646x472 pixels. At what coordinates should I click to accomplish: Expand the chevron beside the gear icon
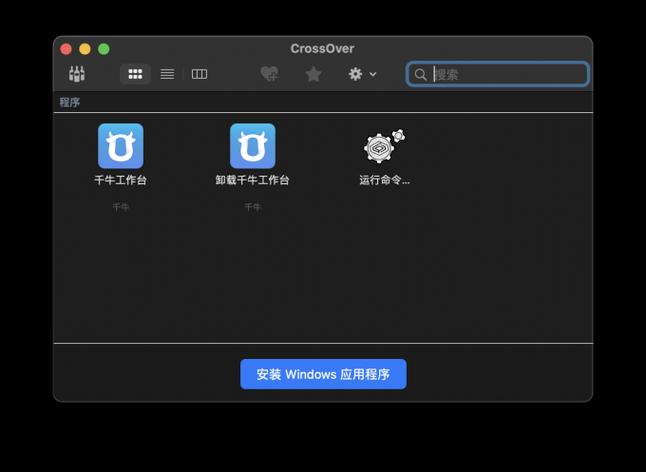tap(373, 74)
